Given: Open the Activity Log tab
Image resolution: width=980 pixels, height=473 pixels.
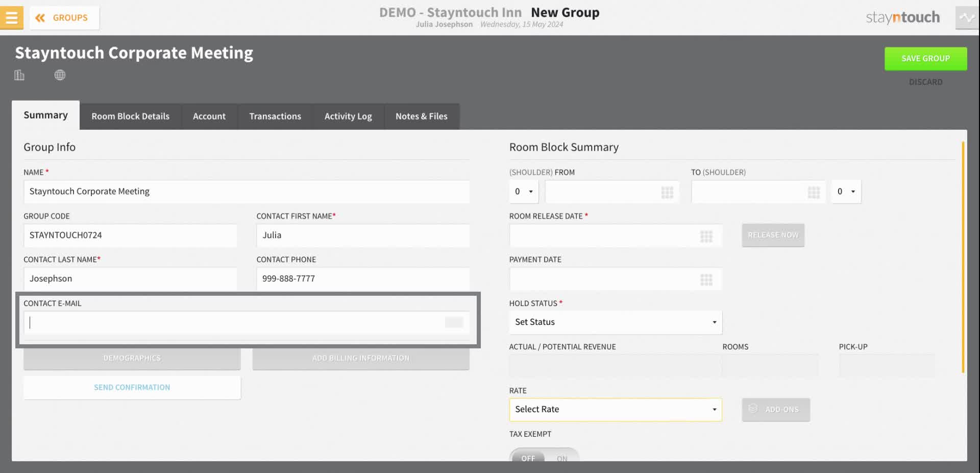Looking at the screenshot, I should point(348,116).
